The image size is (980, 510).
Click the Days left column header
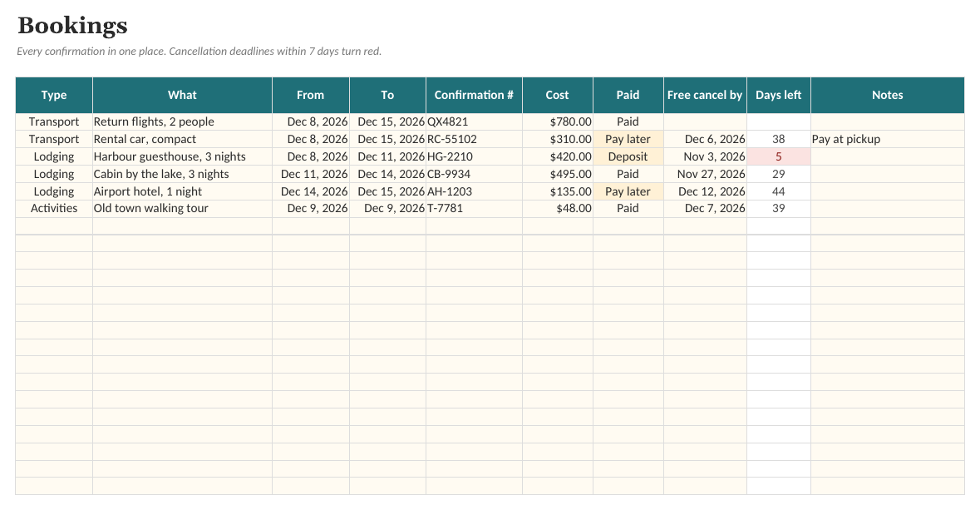point(779,95)
